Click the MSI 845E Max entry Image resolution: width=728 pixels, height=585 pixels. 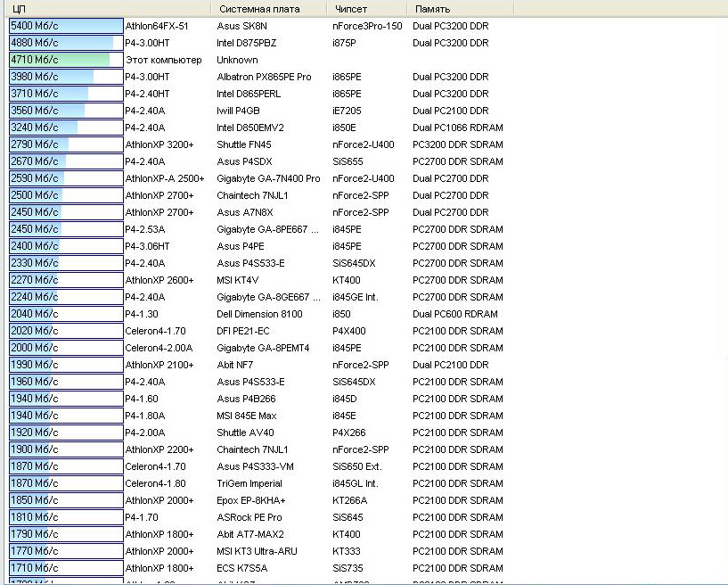point(247,416)
